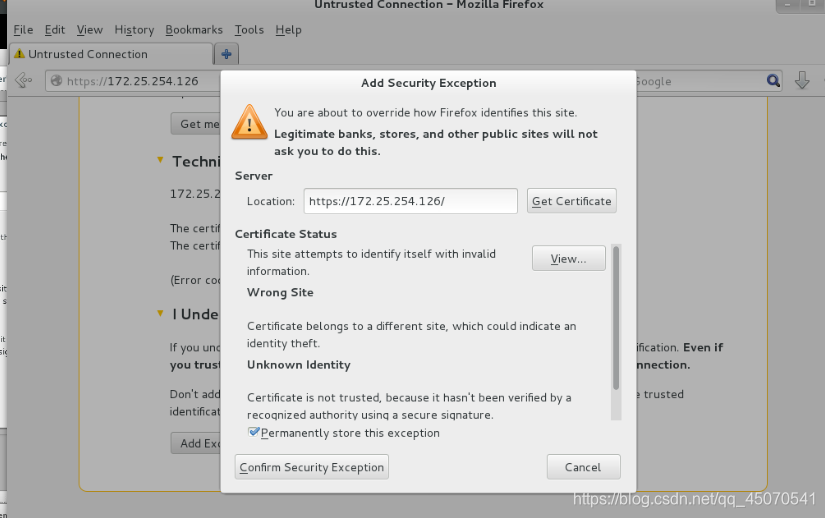Viewport: 825px width, 518px height.
Task: Click the Location input field
Action: 410,201
